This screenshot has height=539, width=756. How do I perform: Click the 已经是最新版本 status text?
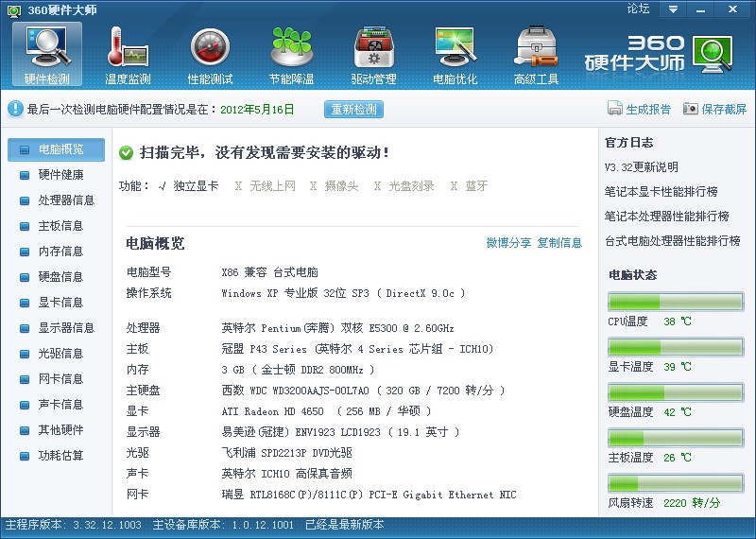345,525
